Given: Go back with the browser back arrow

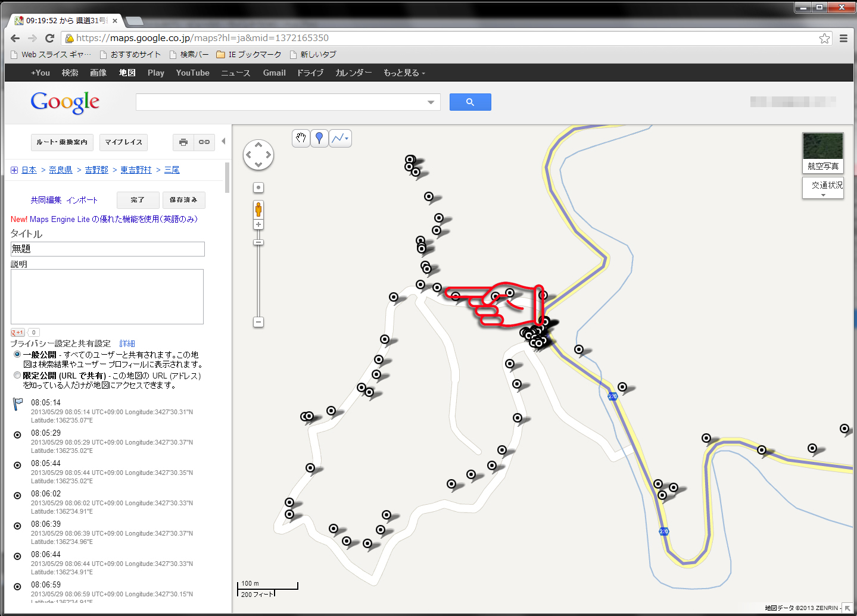Looking at the screenshot, I should pos(15,38).
